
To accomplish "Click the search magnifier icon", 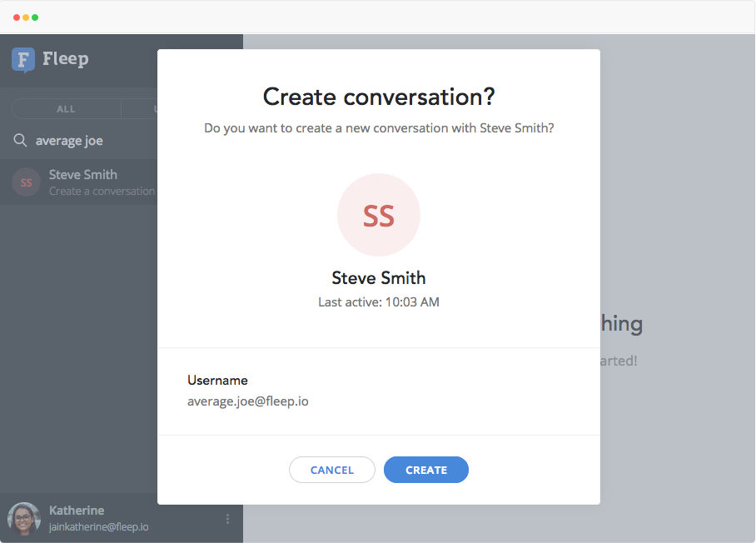I will point(20,141).
